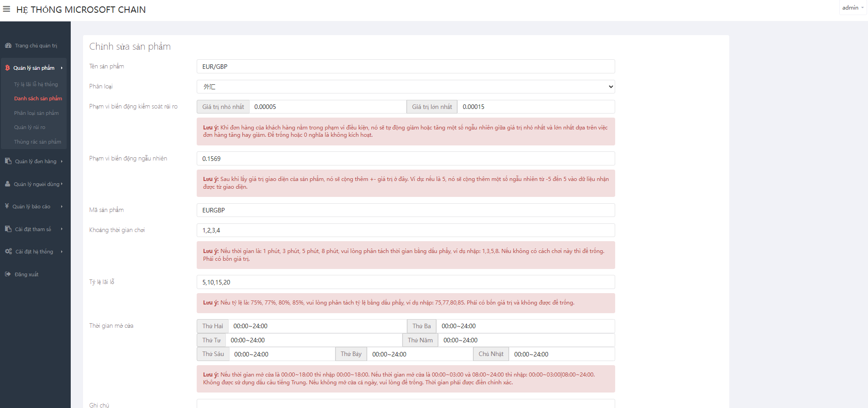868x408 pixels.
Task: Go to Tỷ lệ lãi lỗ hệ thống
Action: pos(36,84)
